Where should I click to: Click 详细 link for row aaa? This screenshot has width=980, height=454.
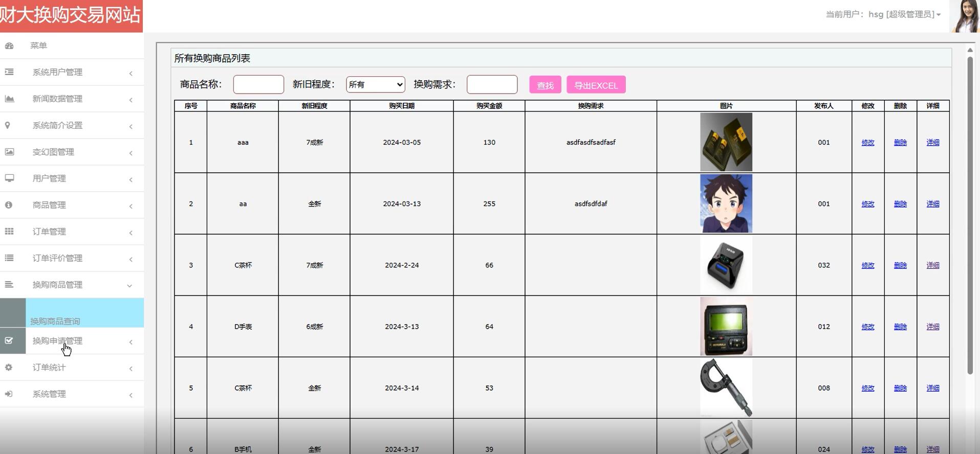(x=933, y=143)
